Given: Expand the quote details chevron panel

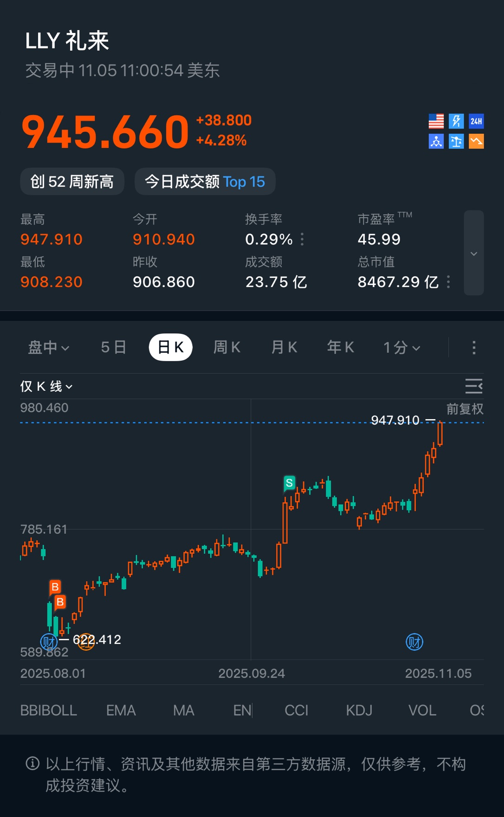Looking at the screenshot, I should pos(473,253).
